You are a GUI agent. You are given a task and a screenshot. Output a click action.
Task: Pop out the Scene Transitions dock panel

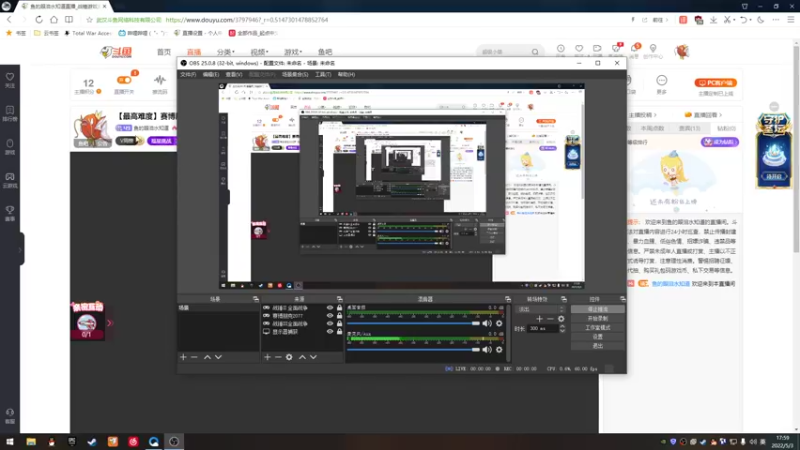[564, 299]
